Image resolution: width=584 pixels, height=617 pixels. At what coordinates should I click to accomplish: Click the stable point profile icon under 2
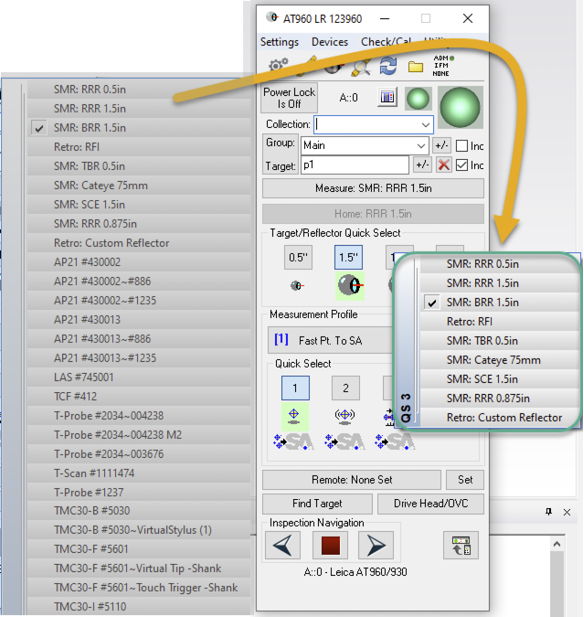[x=345, y=417]
